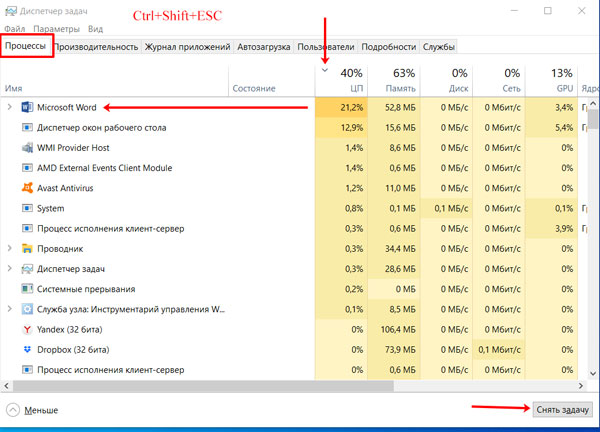600x432 pixels.
Task: Click the Диспетчер окон рабочего стола icon
Action: click(27, 127)
